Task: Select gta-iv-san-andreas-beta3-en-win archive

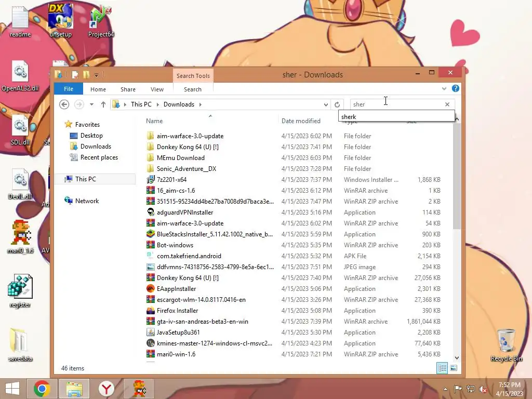Action: (203, 321)
